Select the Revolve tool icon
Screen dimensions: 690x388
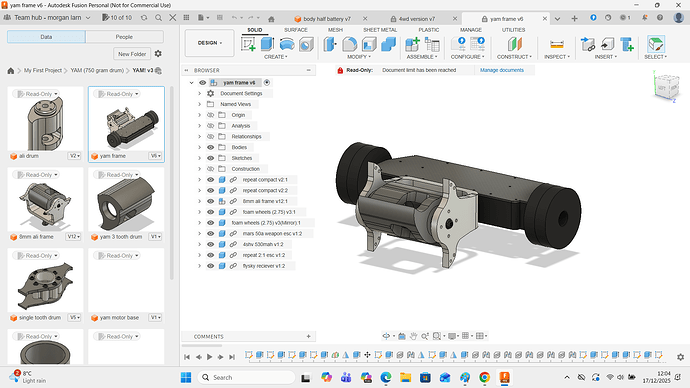(x=286, y=44)
